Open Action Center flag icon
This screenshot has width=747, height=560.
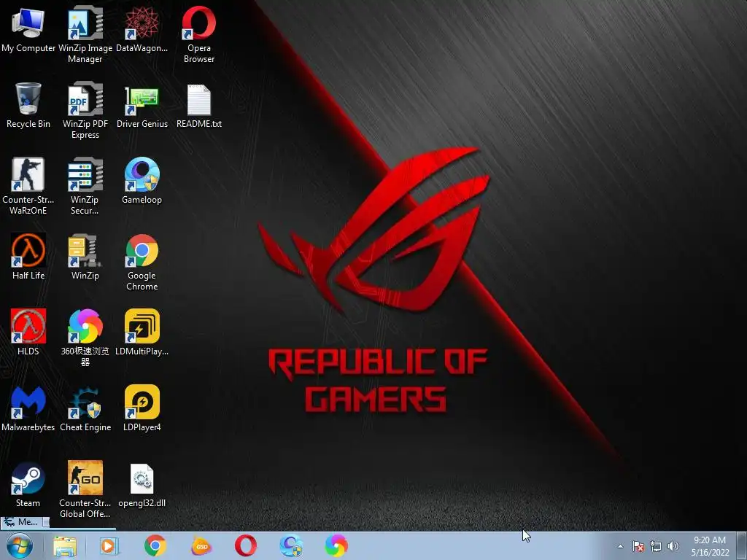[638, 546]
